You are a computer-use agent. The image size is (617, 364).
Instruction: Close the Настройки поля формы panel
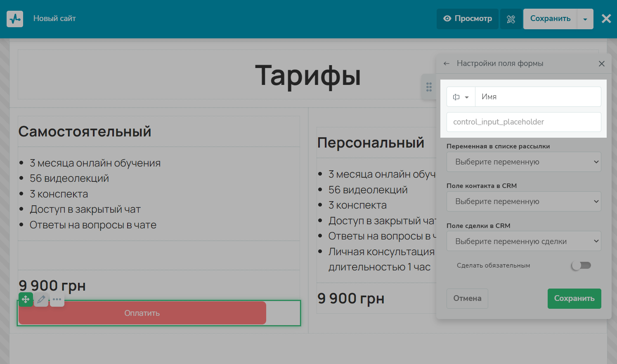tap(602, 63)
